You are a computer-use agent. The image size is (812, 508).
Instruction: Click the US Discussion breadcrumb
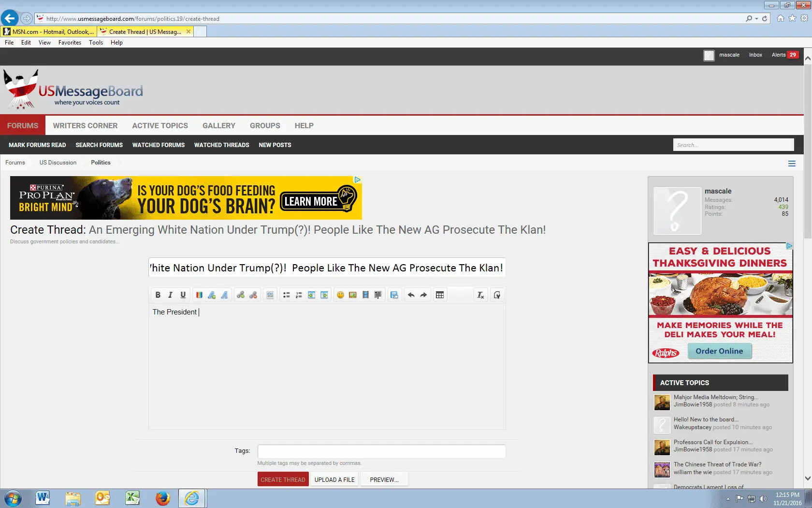pyautogui.click(x=58, y=163)
